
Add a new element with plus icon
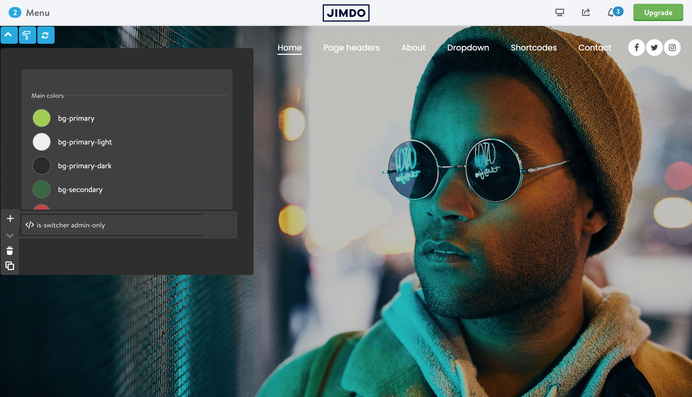point(10,218)
